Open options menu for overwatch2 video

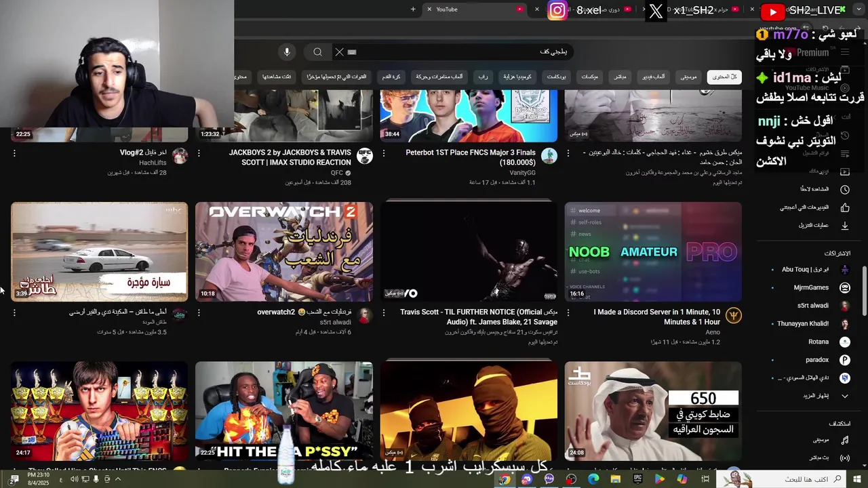point(199,312)
